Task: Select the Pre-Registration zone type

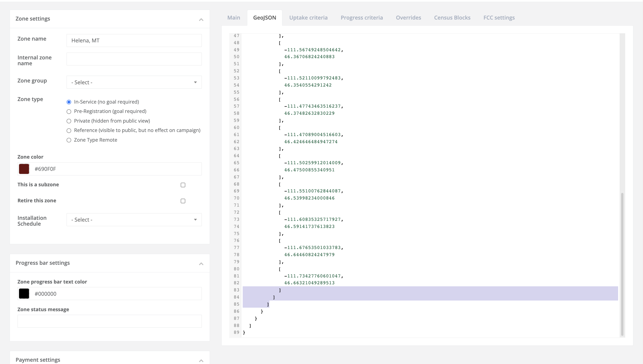Action: click(x=69, y=111)
